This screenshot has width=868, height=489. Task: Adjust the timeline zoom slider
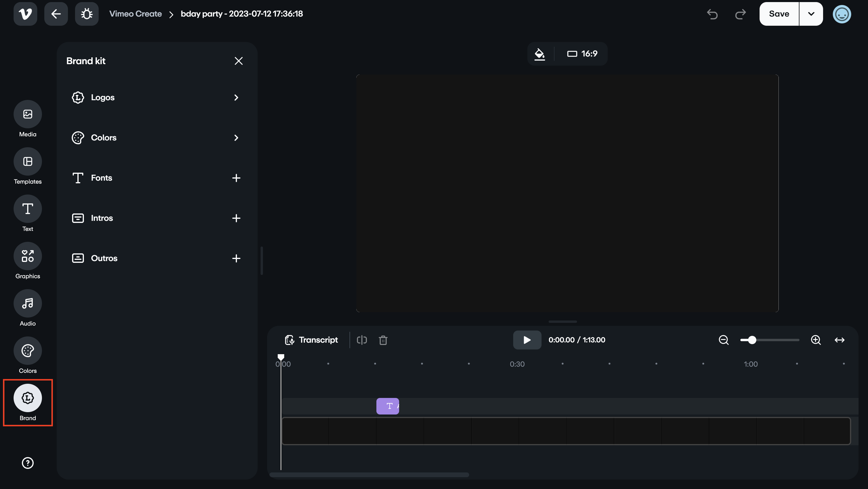pos(752,340)
